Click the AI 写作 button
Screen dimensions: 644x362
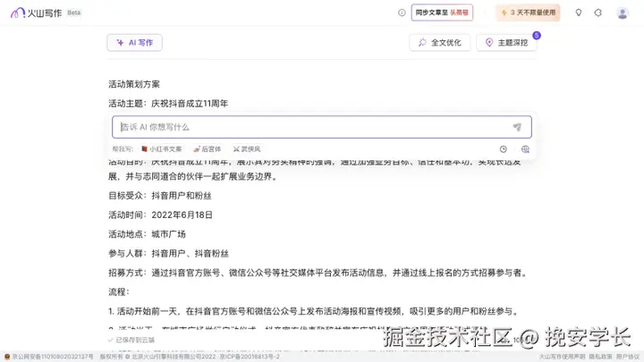[135, 43]
